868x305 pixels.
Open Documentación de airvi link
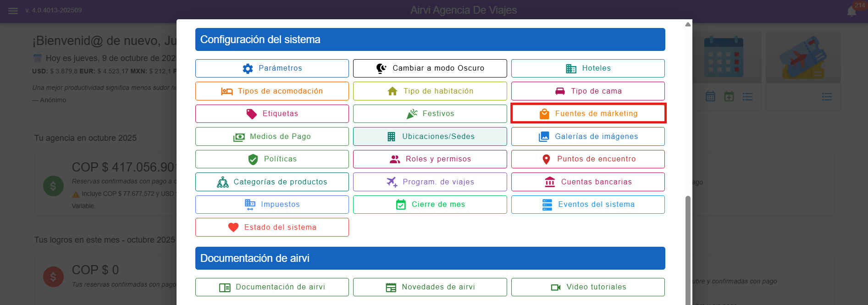[x=272, y=287]
